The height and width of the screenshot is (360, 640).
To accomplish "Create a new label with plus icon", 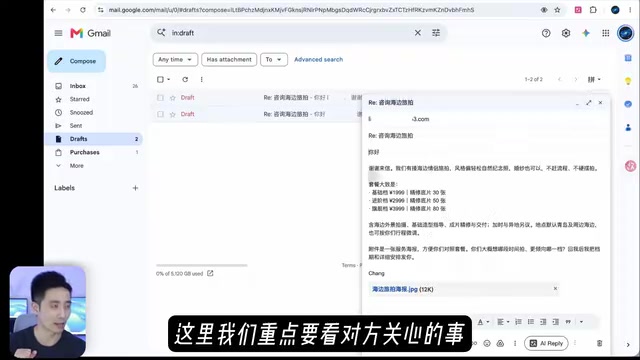I will [136, 188].
